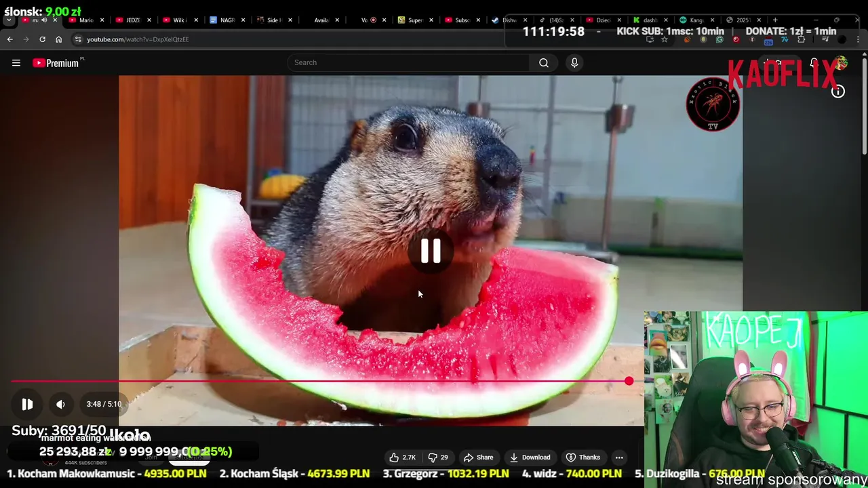Show video info card icon
Image resolution: width=868 pixels, height=488 pixels.
point(838,91)
